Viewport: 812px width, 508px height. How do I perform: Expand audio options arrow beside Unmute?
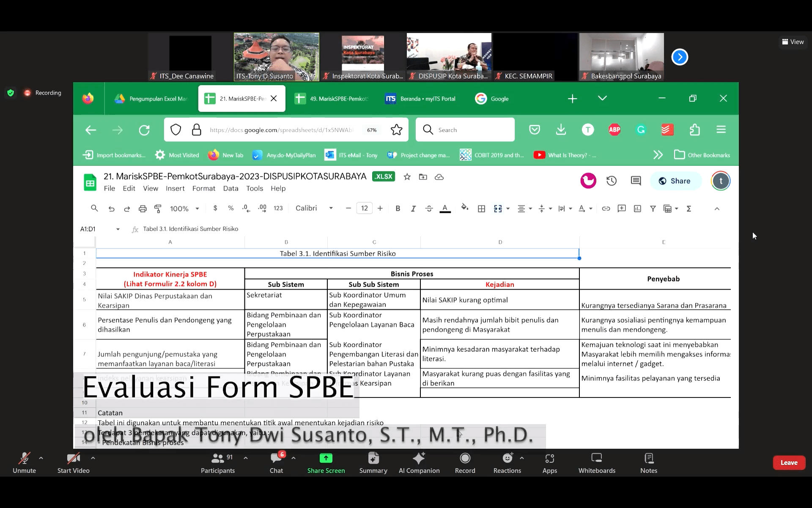click(41, 458)
